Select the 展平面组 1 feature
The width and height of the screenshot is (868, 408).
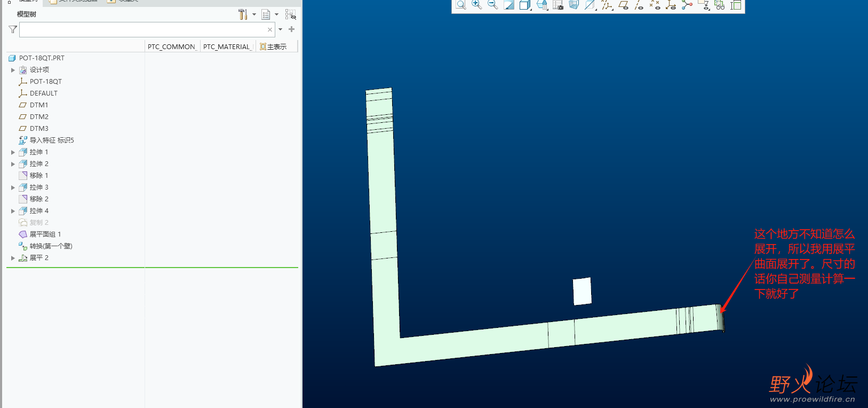(45, 234)
